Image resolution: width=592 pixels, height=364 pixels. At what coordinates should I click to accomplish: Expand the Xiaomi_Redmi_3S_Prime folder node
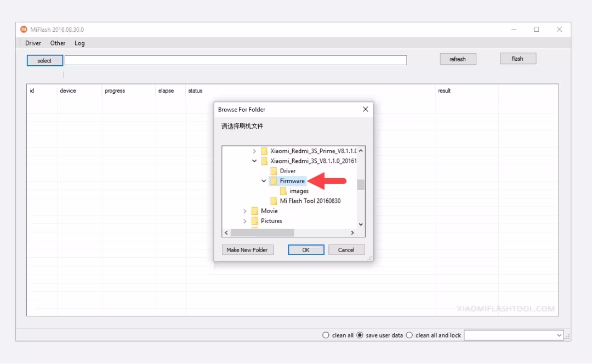[254, 151]
